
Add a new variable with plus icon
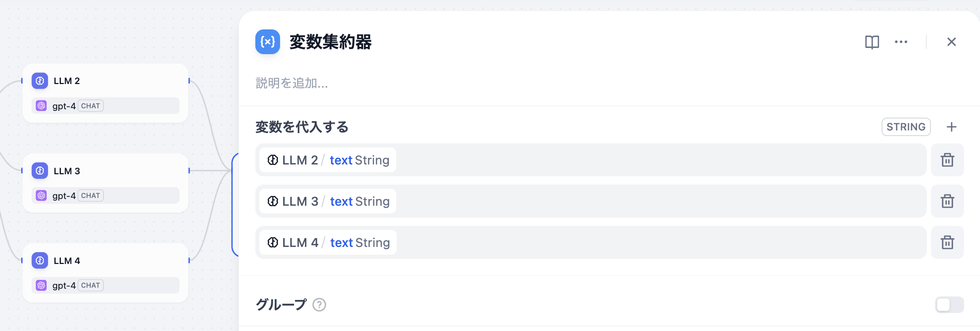point(952,127)
